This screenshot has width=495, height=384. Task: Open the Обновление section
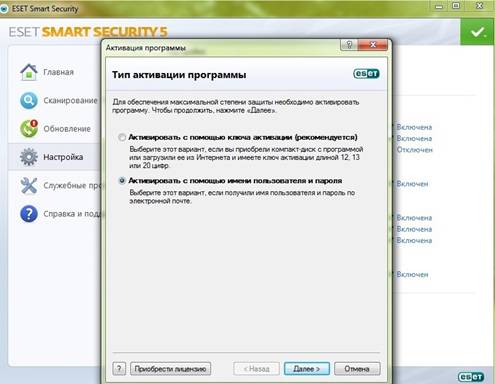point(67,129)
